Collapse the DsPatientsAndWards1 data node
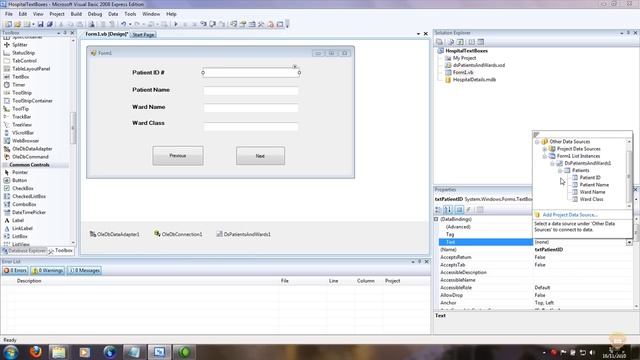 click(x=552, y=163)
